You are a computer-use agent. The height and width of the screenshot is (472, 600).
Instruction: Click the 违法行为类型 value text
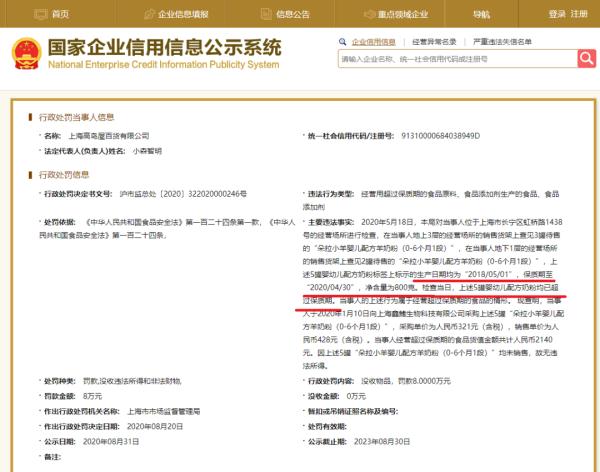tap(431, 200)
